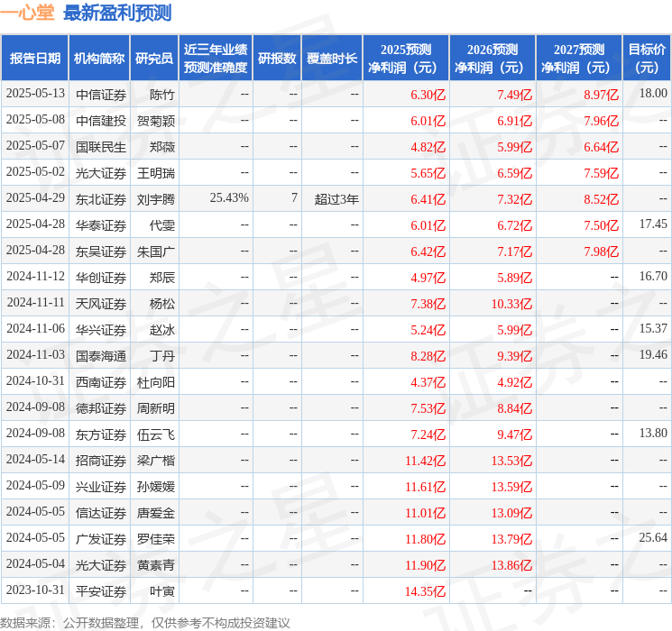The width and height of the screenshot is (672, 631).
Task: Click analyst name 杜向阳
Action: click(156, 381)
